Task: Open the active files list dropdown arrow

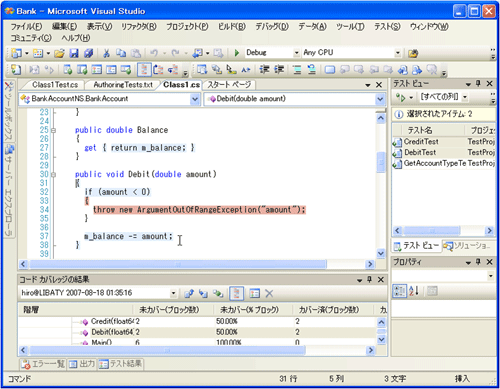Action: pyautogui.click(x=368, y=85)
